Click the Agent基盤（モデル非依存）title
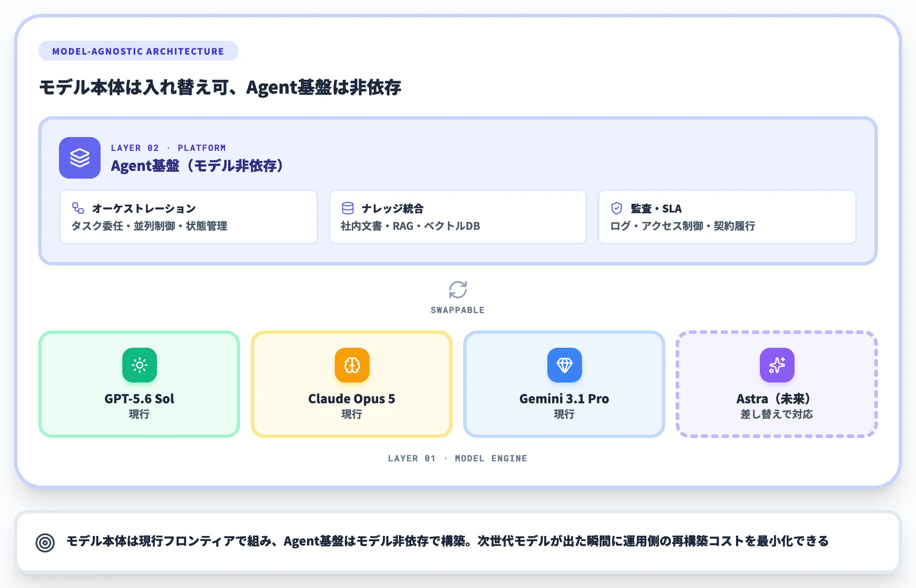 tap(197, 166)
